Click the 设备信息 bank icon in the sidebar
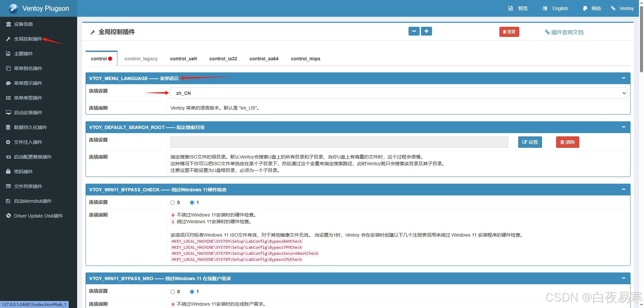 [8, 24]
